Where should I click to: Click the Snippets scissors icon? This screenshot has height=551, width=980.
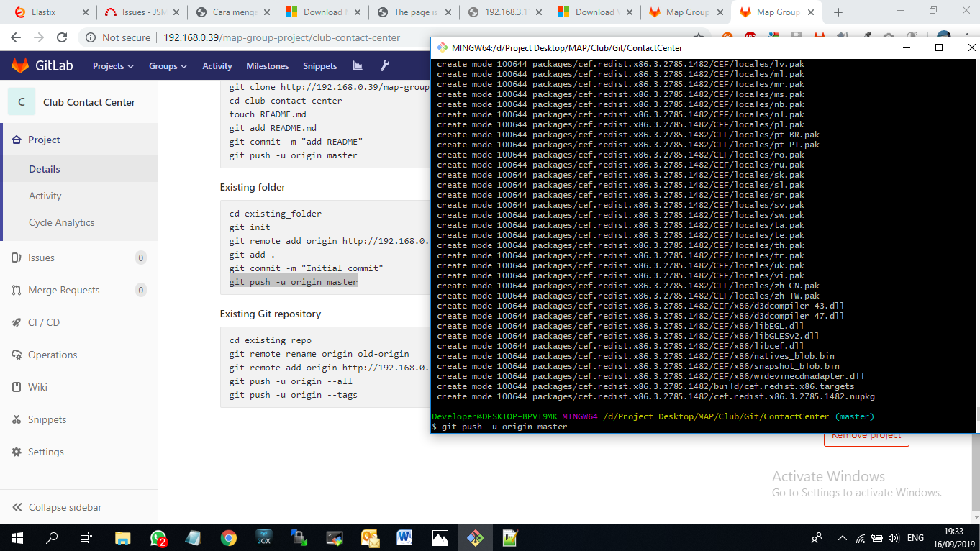(x=16, y=419)
